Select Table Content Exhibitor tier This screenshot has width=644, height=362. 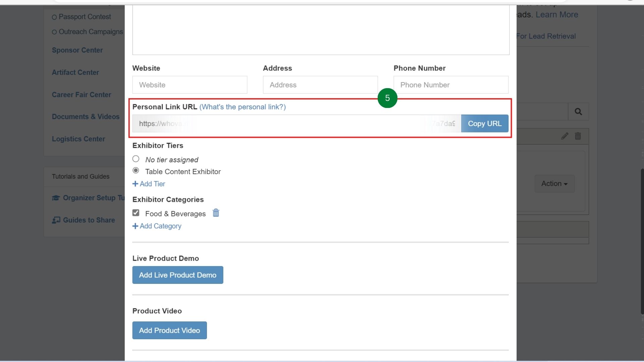[136, 171]
